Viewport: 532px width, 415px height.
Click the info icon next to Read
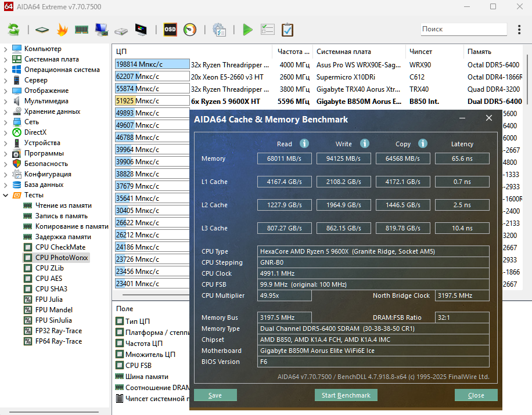(304, 143)
